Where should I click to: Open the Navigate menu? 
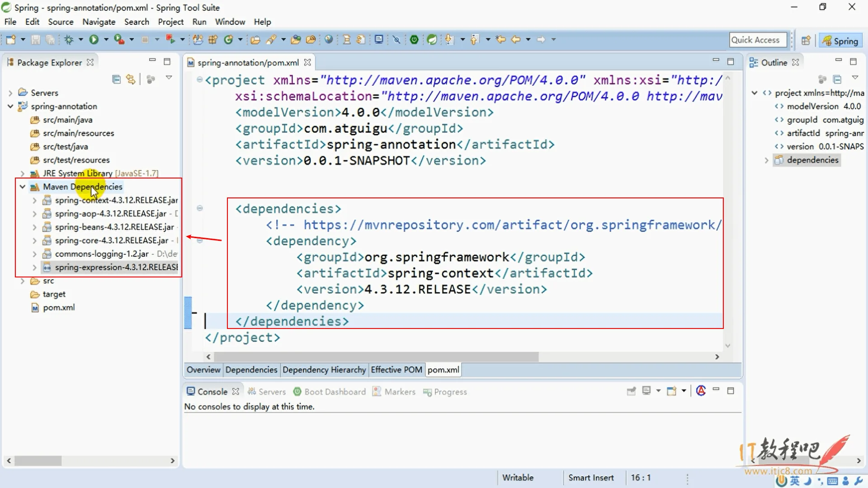99,22
